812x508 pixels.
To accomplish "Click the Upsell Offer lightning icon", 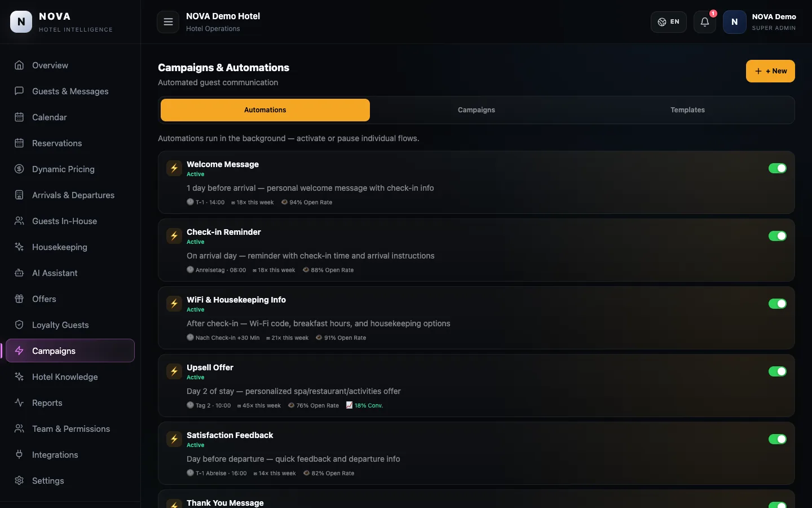I will (174, 371).
